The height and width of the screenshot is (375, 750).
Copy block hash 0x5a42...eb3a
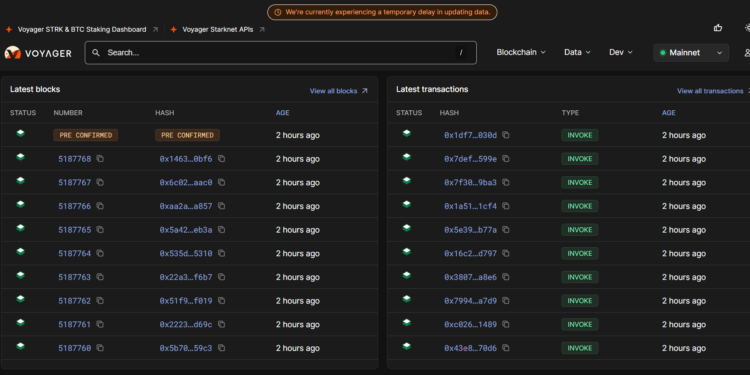pos(221,230)
